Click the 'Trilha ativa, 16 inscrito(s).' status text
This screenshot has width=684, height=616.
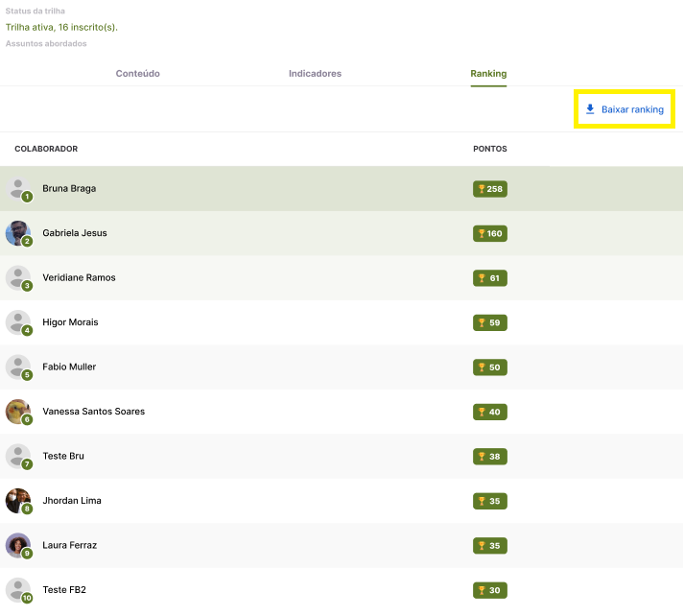(61, 27)
